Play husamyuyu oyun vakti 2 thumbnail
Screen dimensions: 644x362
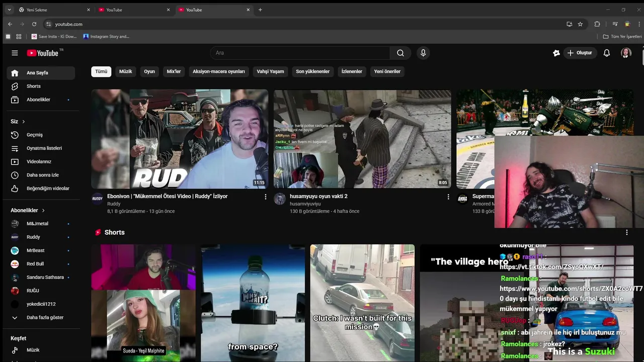coord(362,139)
